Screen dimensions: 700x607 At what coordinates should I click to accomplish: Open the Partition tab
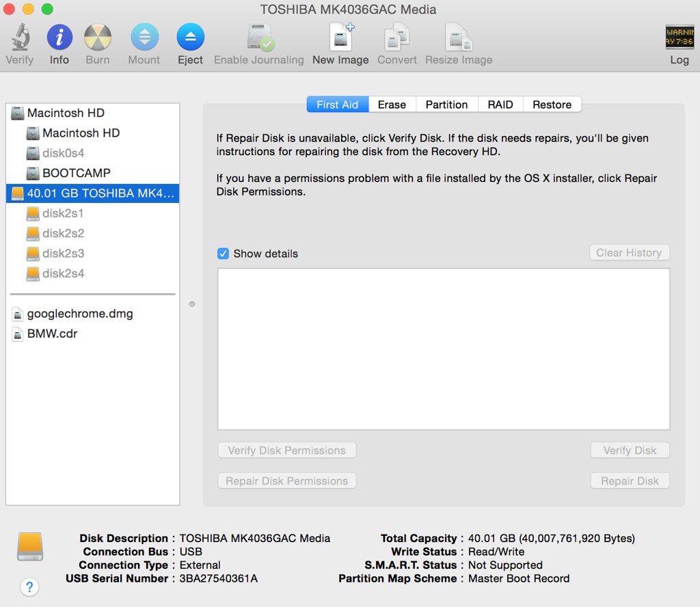[446, 105]
